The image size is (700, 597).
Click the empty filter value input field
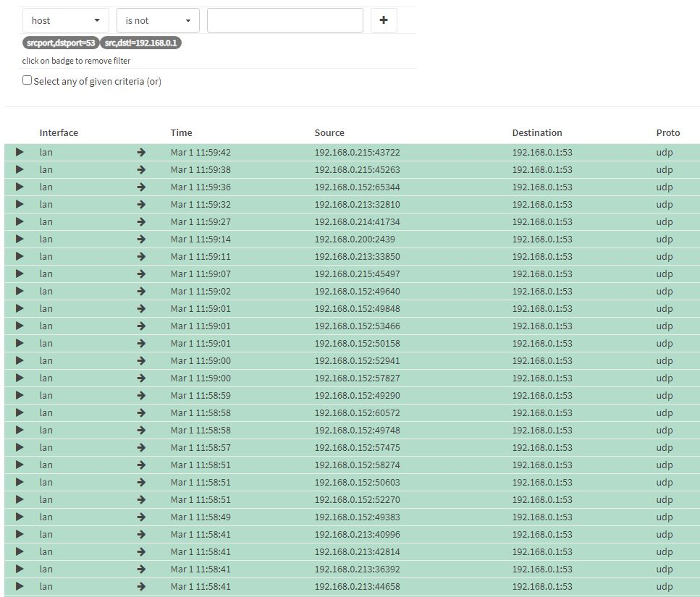[284, 20]
